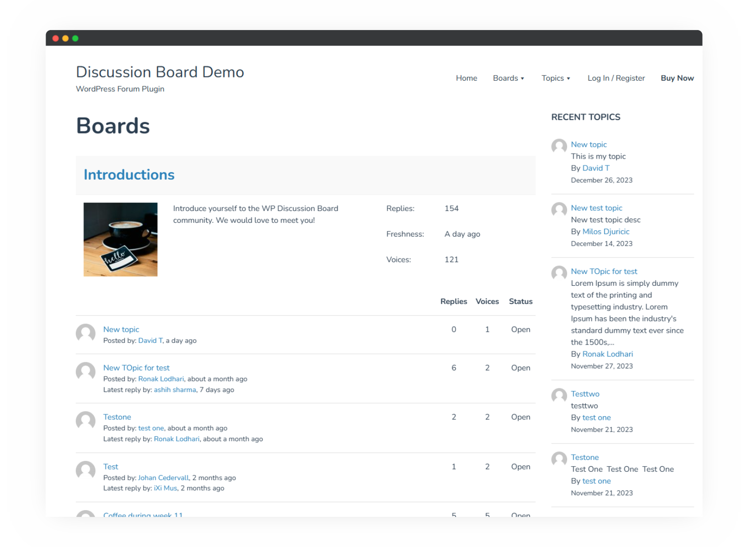
Task: Expand the Topics navigation dropdown
Action: tap(555, 78)
